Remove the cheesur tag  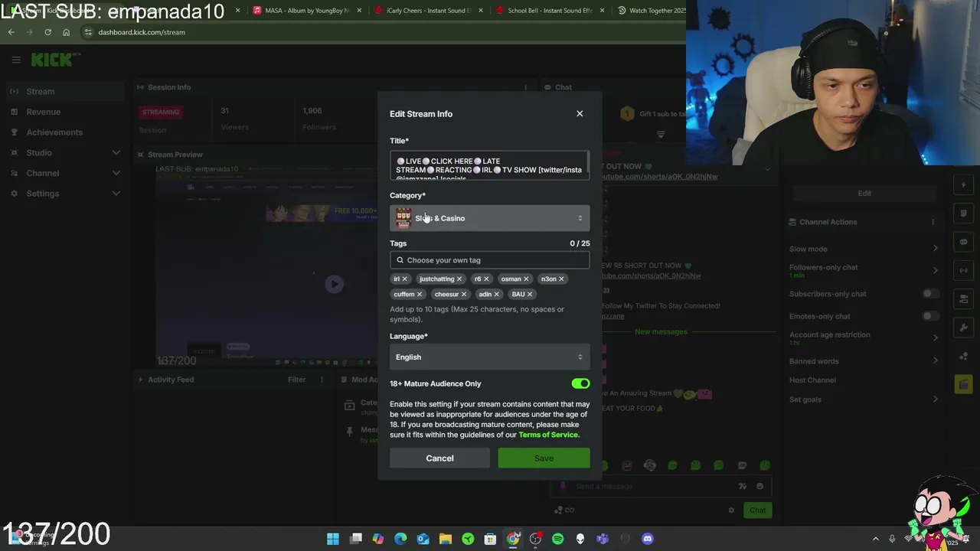pyautogui.click(x=464, y=294)
